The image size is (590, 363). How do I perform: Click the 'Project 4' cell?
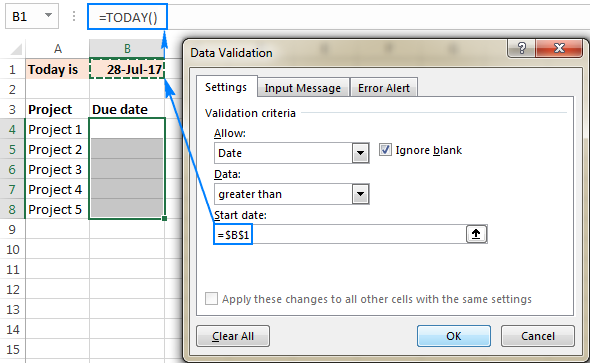click(58, 189)
